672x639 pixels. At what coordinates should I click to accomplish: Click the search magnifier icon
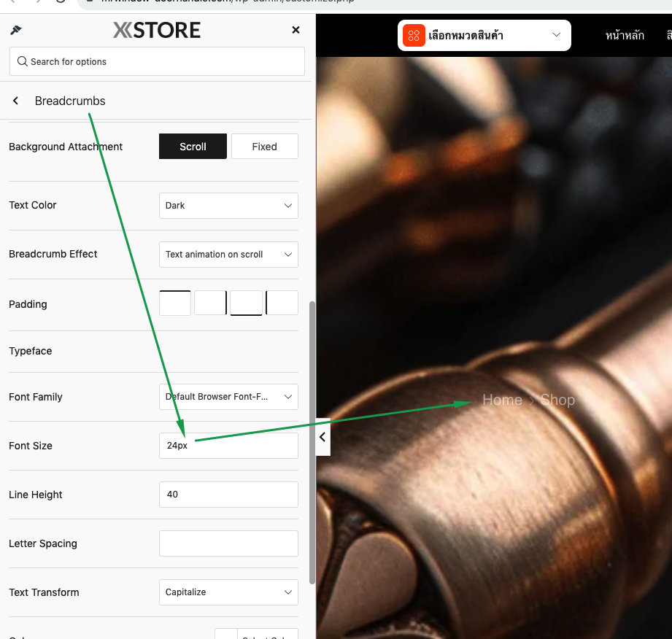[x=23, y=61]
